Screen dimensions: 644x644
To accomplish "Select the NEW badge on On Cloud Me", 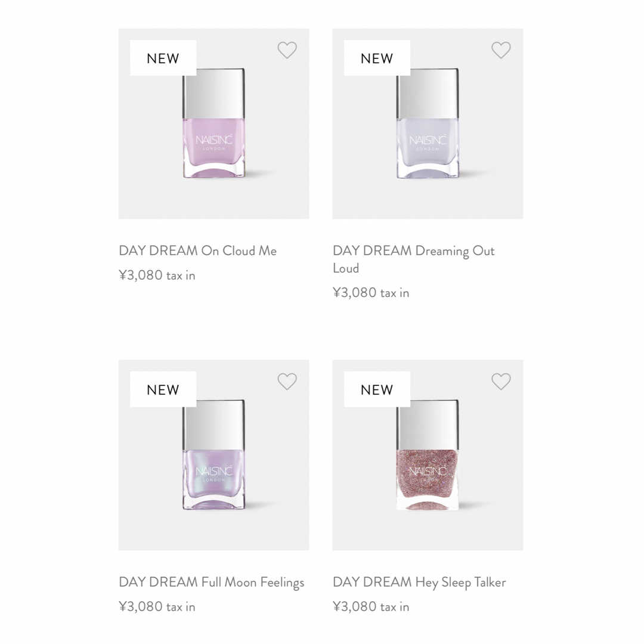I will 162,58.
